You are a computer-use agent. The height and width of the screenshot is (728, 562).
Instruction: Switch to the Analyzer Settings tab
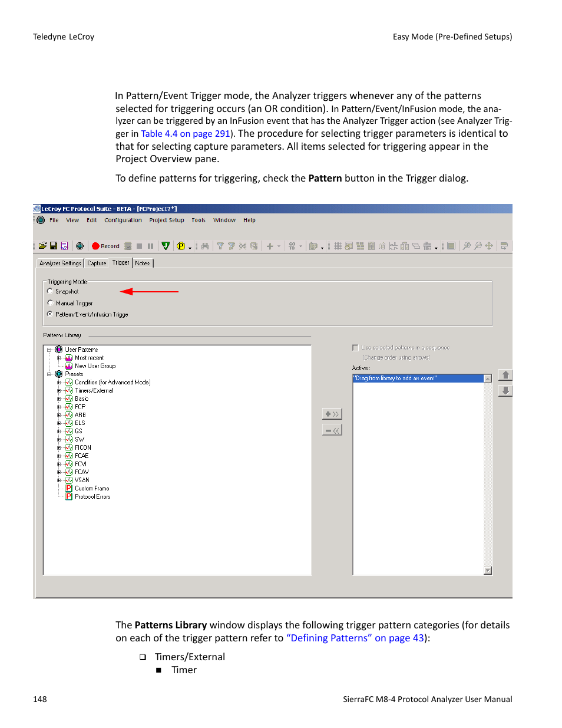pos(60,263)
